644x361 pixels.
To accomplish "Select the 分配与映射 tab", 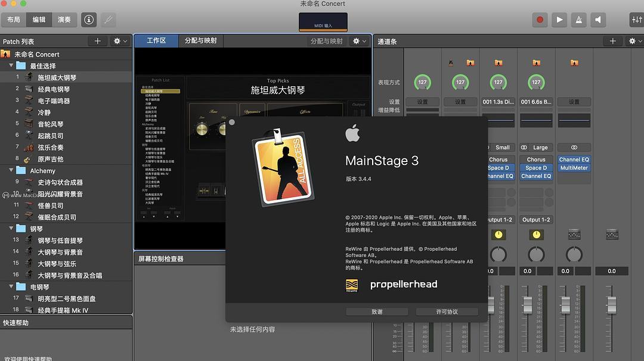I will (200, 41).
